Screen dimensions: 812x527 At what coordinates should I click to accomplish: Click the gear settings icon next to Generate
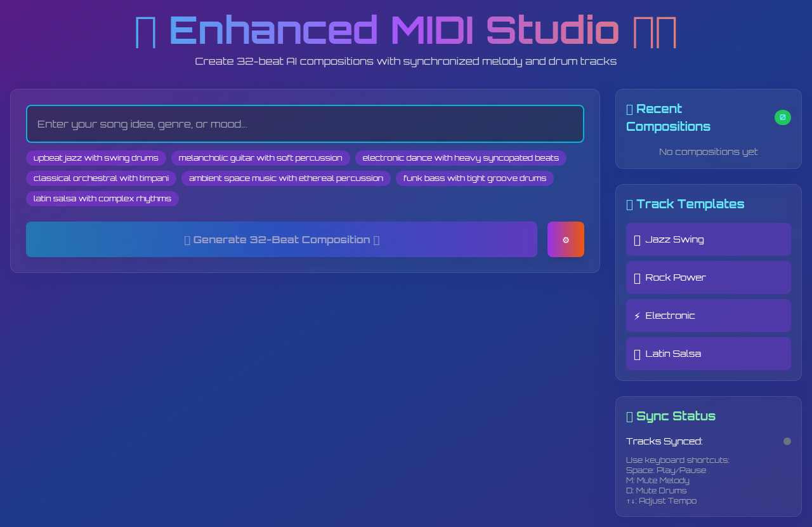(x=565, y=239)
